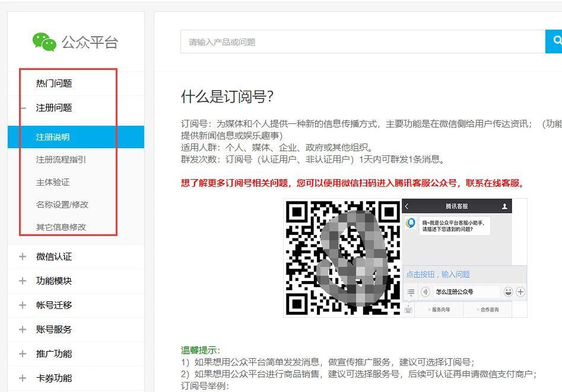Viewport: 562px width, 392px height.
Task: Click the 服务向导 chat menu button
Action: pyautogui.click(x=439, y=310)
